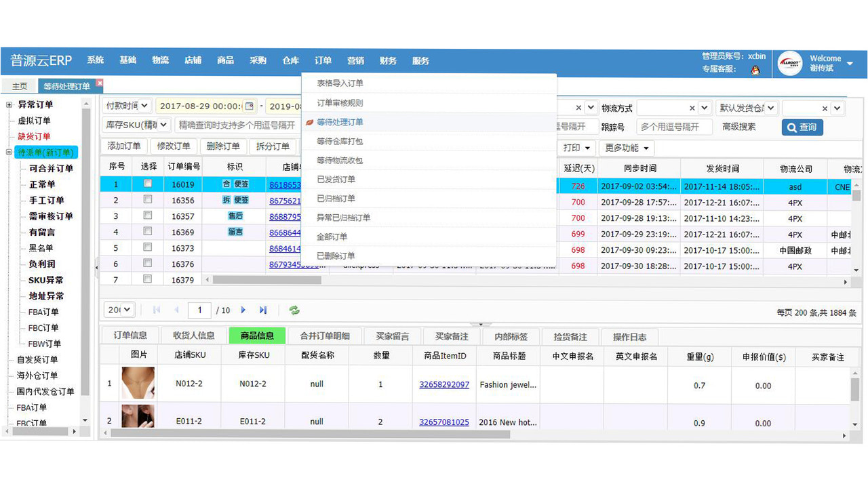The width and height of the screenshot is (868, 488).
Task: Open the 物流方式 dropdown arrow
Action: pyautogui.click(x=705, y=108)
